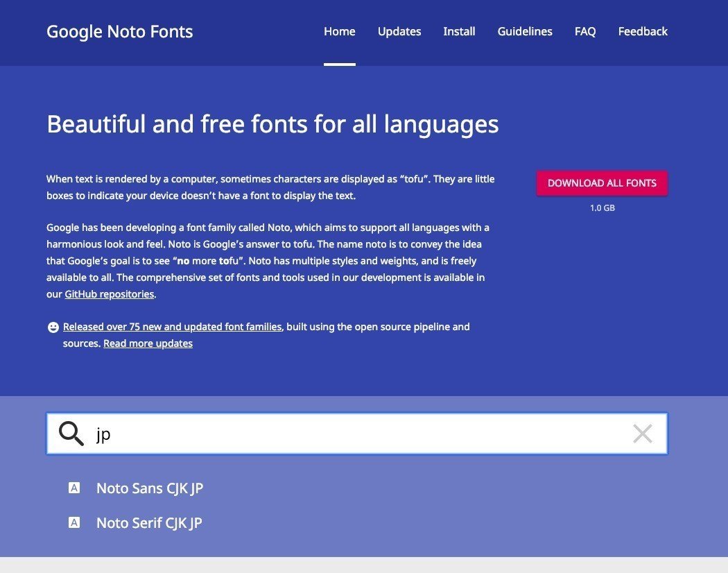Click the smiley face icon
The height and width of the screenshot is (573, 728).
tap(53, 327)
